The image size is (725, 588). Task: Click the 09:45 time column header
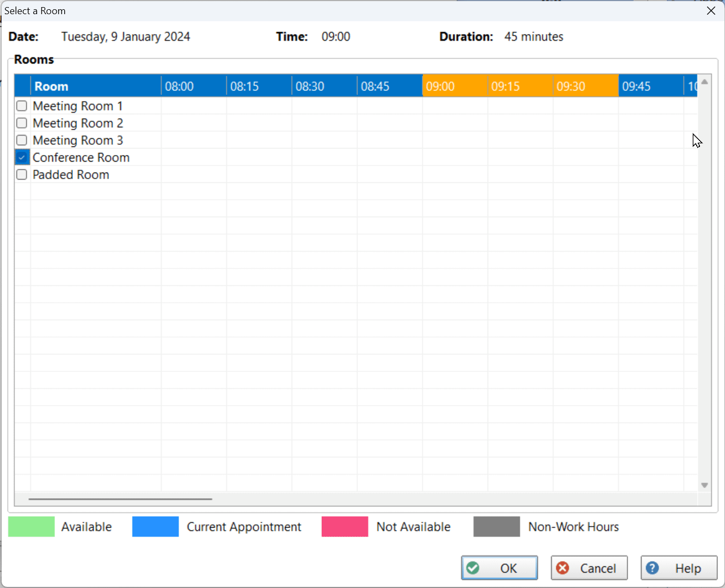coord(651,86)
